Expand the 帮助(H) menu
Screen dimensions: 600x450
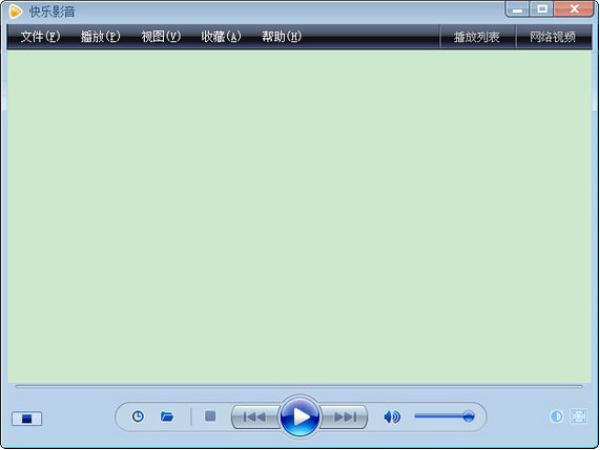[x=282, y=37]
